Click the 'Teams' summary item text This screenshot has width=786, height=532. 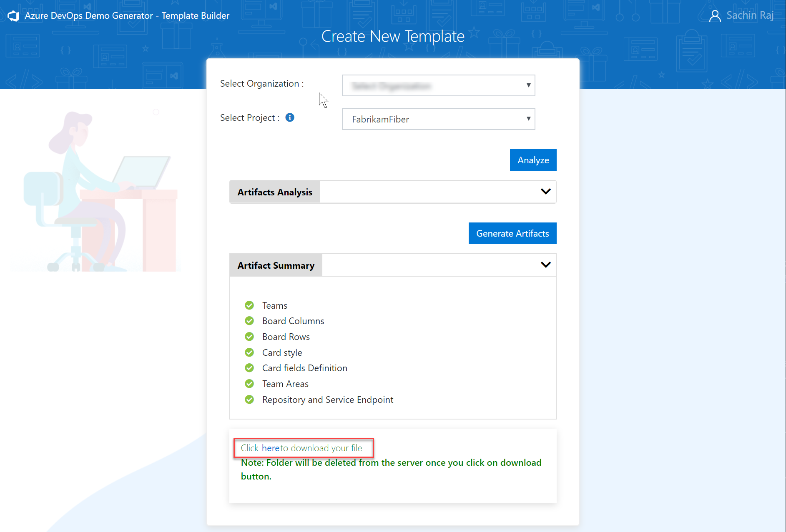pyautogui.click(x=275, y=305)
